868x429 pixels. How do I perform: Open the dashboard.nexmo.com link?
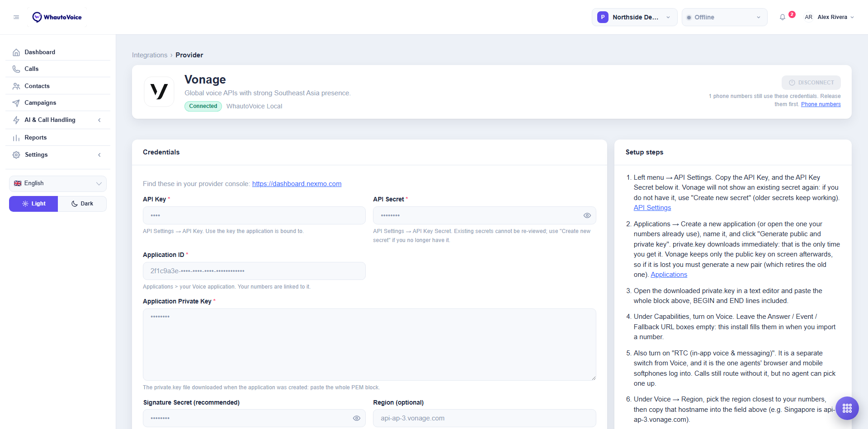pyautogui.click(x=297, y=184)
